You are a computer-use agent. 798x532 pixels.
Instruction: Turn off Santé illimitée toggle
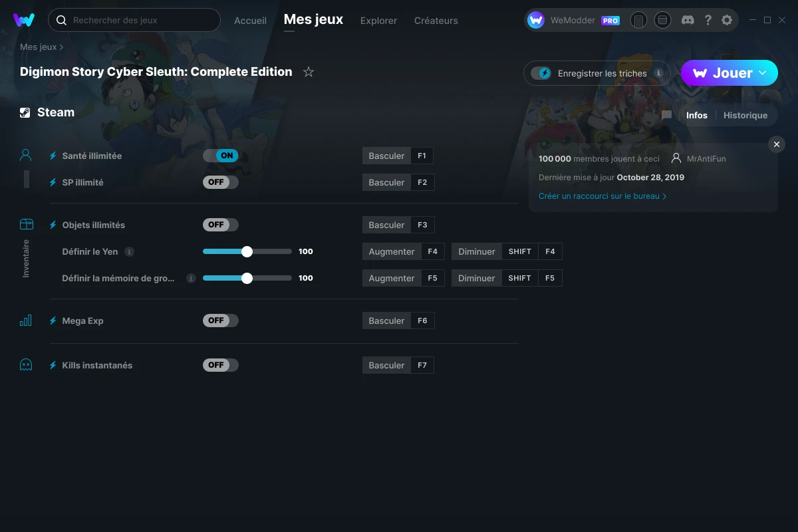(x=221, y=156)
